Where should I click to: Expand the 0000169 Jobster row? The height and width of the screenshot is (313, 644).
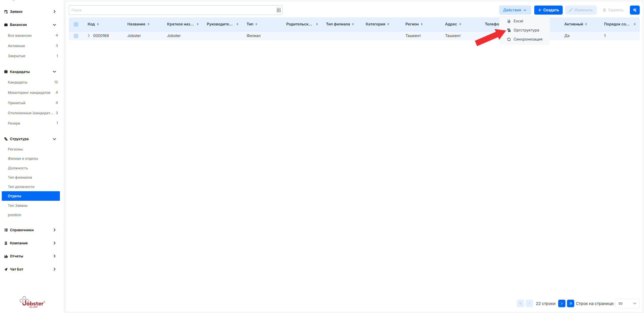click(89, 36)
